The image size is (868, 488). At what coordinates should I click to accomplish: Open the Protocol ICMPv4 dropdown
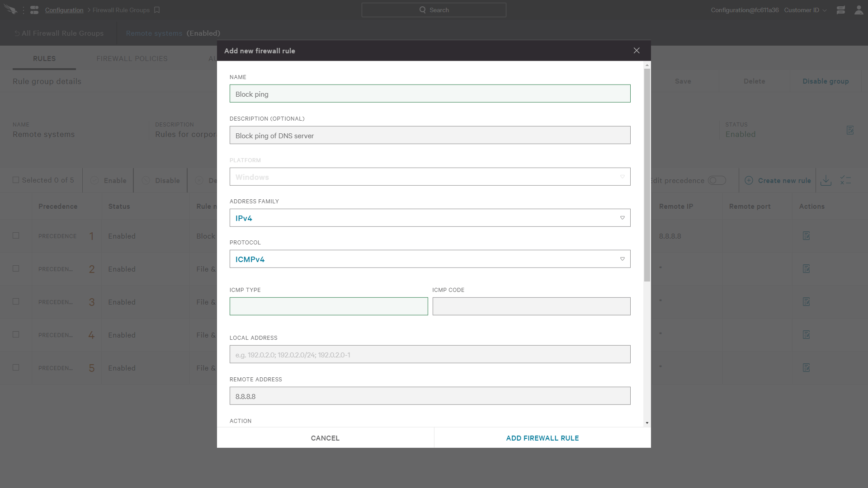click(x=430, y=259)
